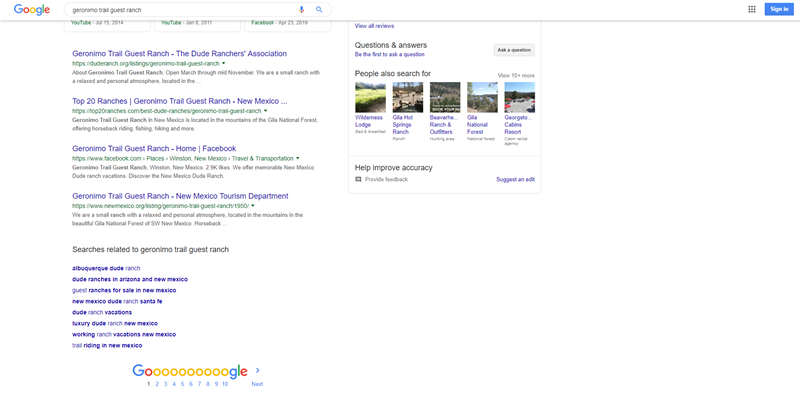
Task: Click View all reviews link
Action: (374, 26)
